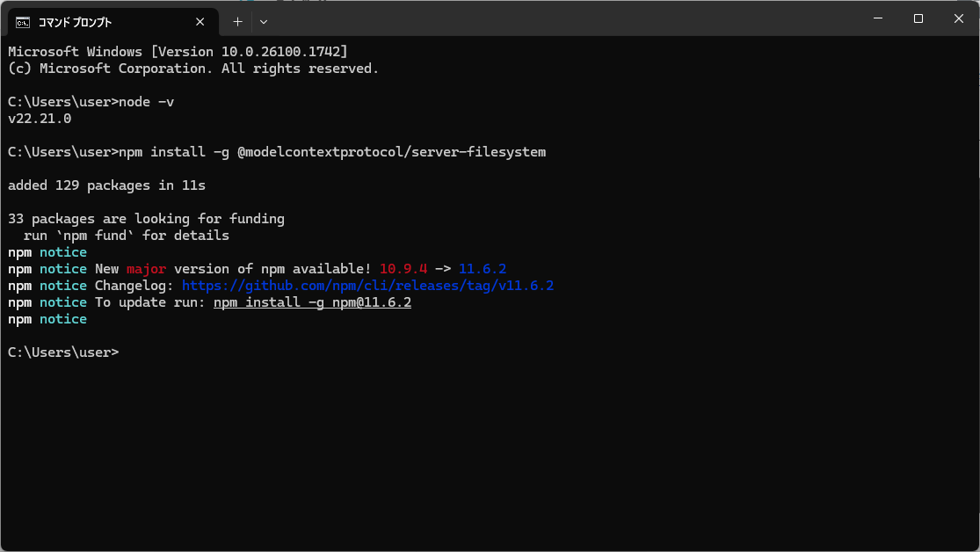Click the "node -v" command text

point(147,102)
